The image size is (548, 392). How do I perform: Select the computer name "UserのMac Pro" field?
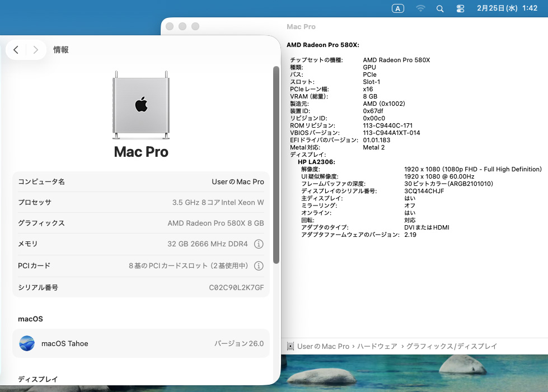pos(238,182)
